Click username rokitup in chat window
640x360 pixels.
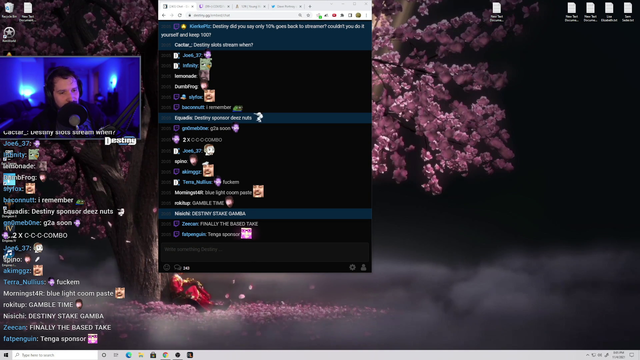pyautogui.click(x=182, y=203)
